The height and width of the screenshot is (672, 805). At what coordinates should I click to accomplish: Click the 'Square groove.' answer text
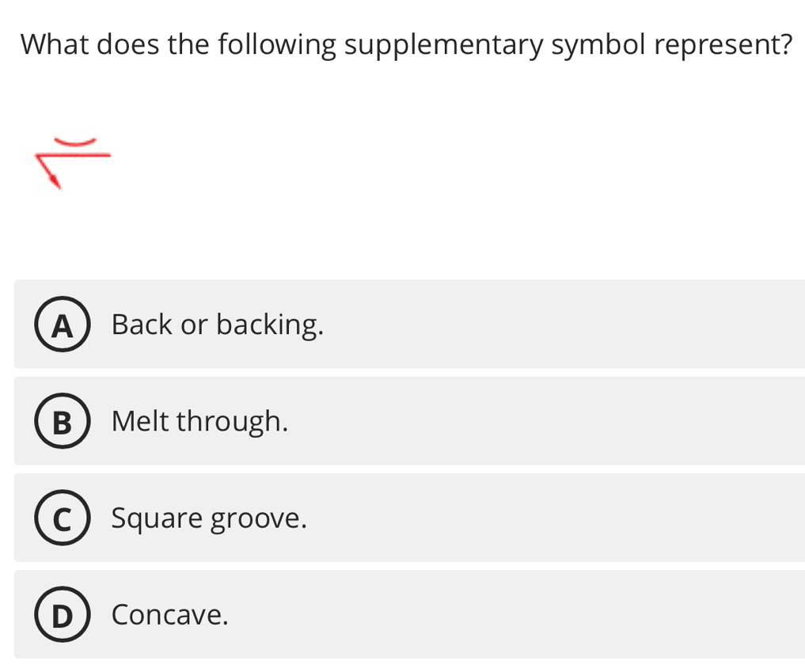tap(209, 518)
